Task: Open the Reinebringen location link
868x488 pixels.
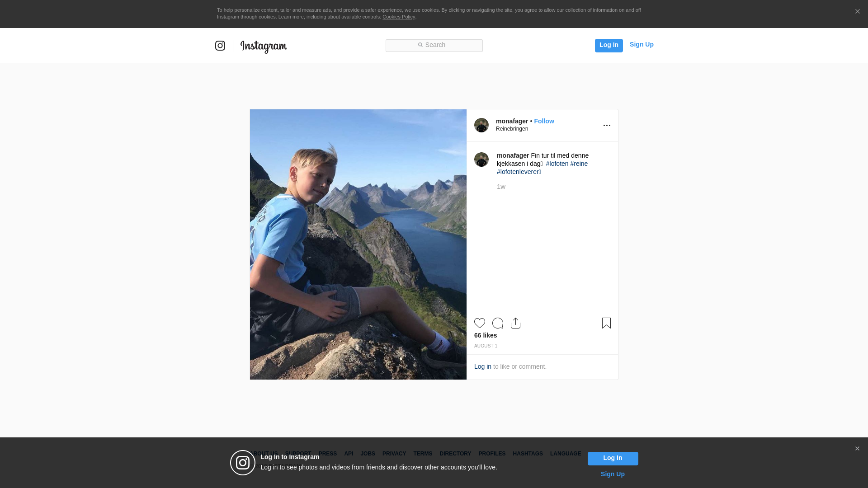Action: tap(512, 129)
